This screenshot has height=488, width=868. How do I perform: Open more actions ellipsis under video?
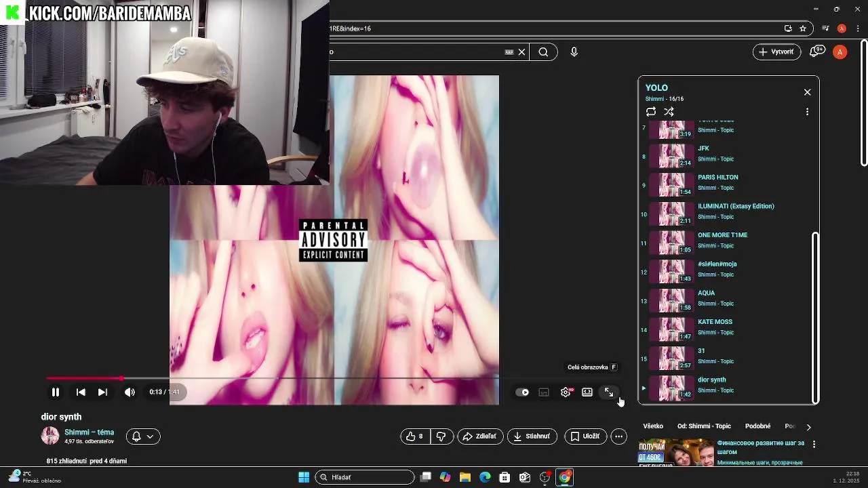pos(618,436)
